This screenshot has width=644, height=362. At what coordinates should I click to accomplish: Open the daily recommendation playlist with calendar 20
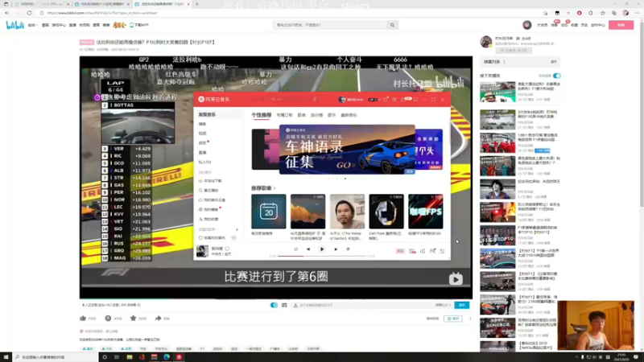[269, 212]
